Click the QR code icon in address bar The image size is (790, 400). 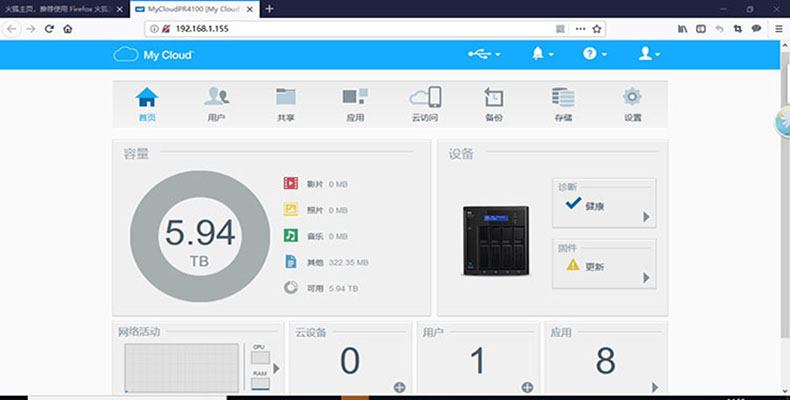pyautogui.click(x=560, y=29)
